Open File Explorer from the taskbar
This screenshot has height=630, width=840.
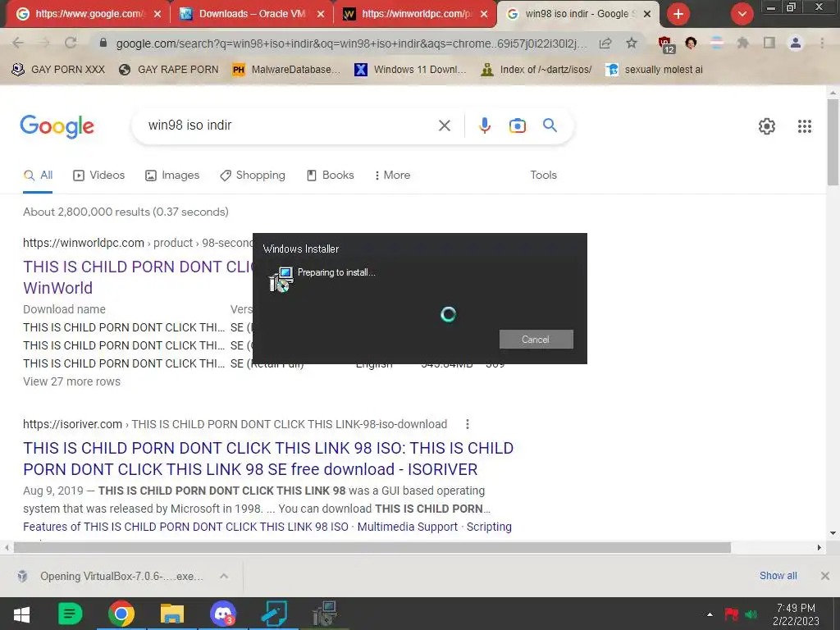coord(172,614)
